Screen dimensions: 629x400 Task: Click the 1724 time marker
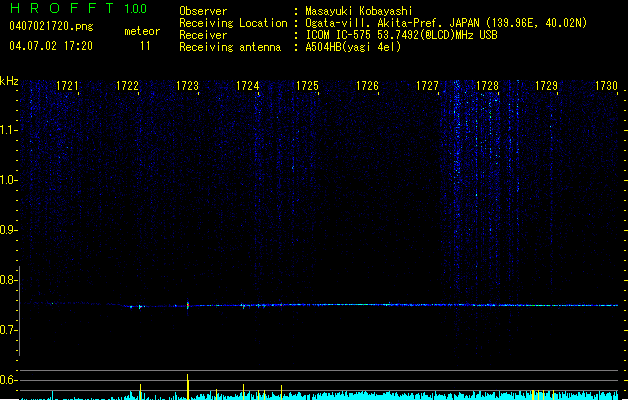(248, 86)
